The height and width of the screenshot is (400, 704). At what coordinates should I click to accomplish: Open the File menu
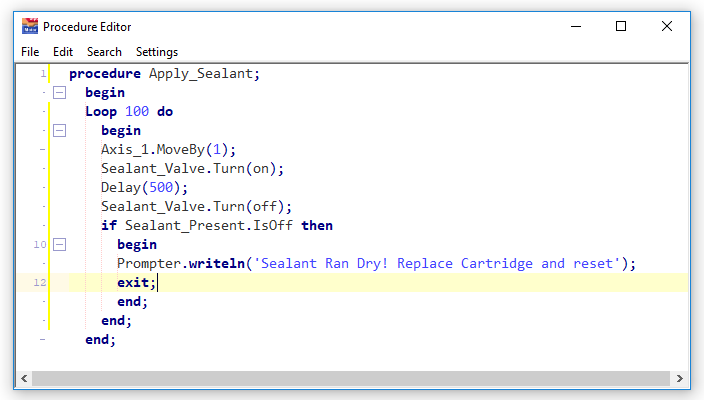30,52
